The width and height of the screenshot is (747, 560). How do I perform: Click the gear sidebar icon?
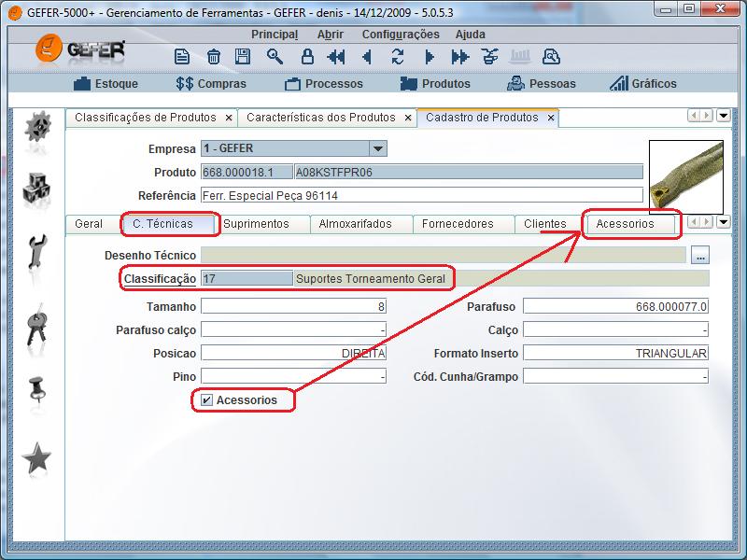(x=37, y=128)
